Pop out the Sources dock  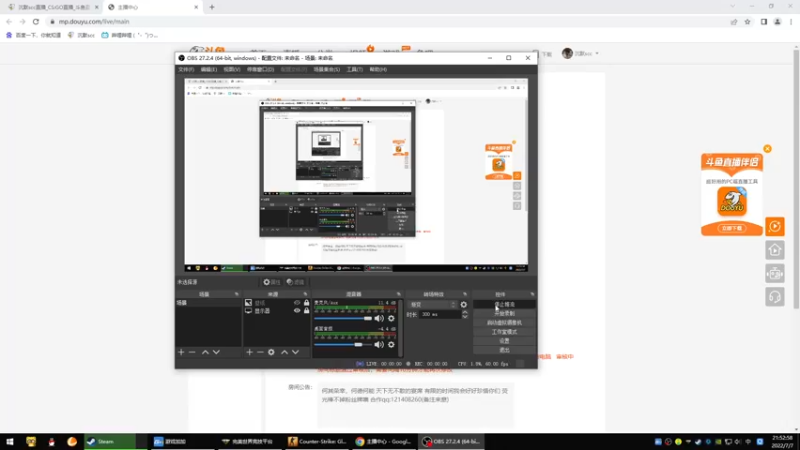(306, 294)
